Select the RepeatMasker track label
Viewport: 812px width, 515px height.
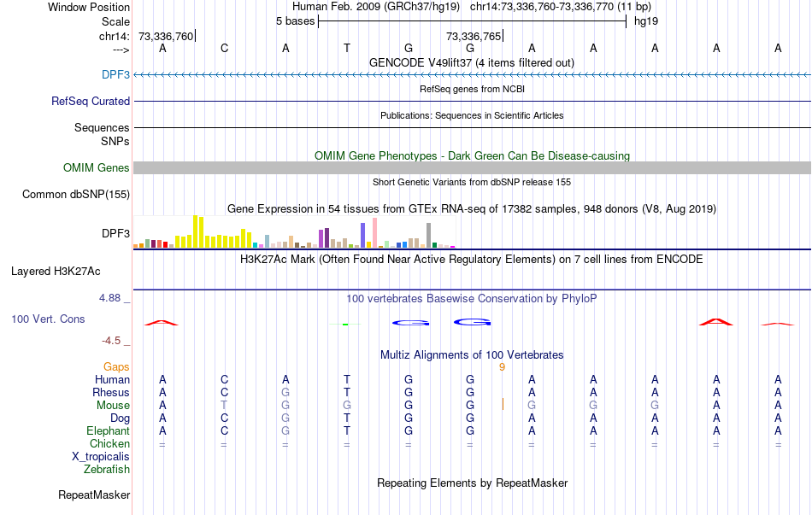click(94, 495)
